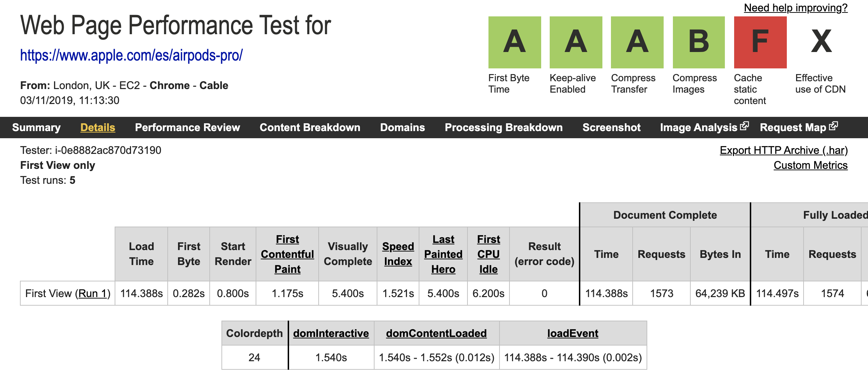Open the Custom Metrics link
The image size is (868, 389).
[810, 165]
